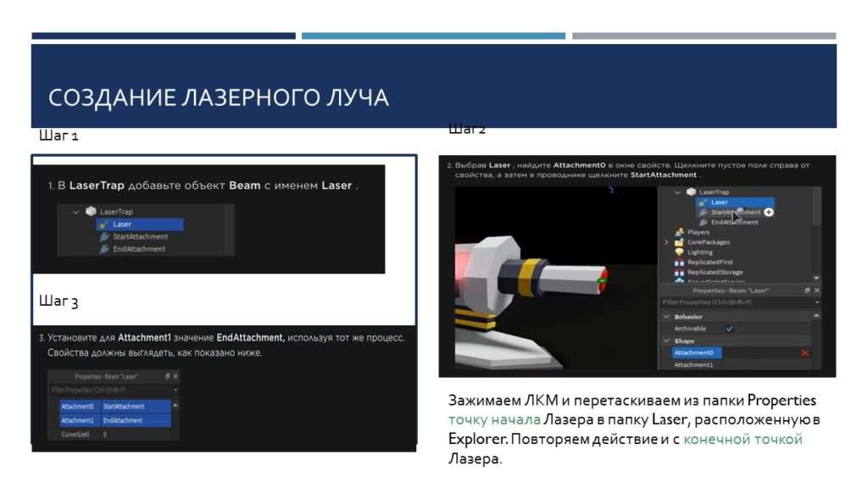This screenshot has height=488, width=868.
Task: Select the StartAttachment icon in the Step 1 tree
Action: tap(104, 237)
